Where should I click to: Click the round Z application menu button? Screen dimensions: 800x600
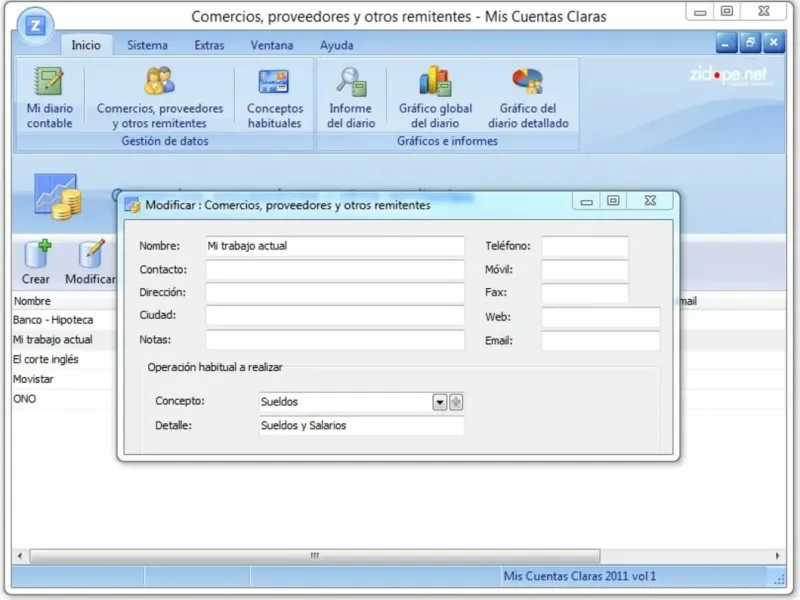pyautogui.click(x=35, y=26)
